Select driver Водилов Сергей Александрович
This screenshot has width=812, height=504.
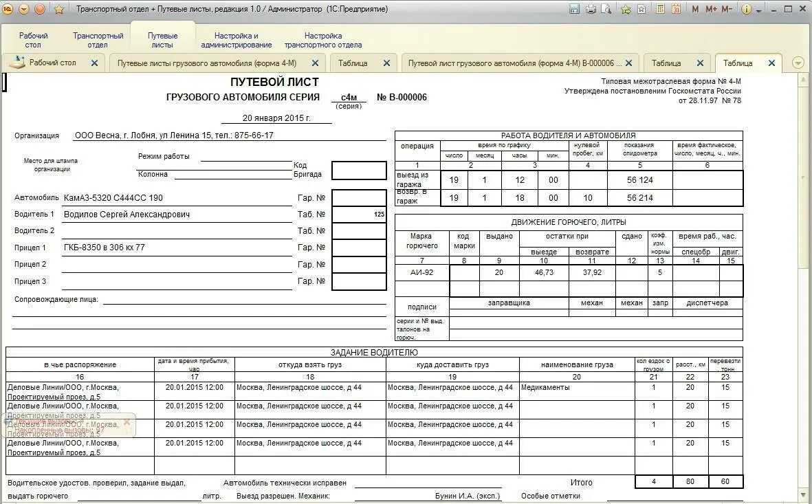pyautogui.click(x=127, y=215)
